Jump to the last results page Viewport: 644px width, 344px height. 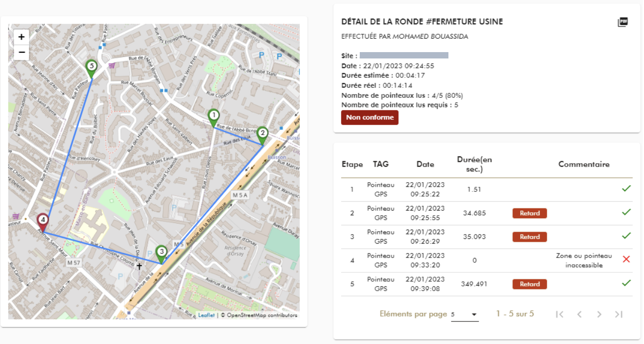[x=619, y=314]
